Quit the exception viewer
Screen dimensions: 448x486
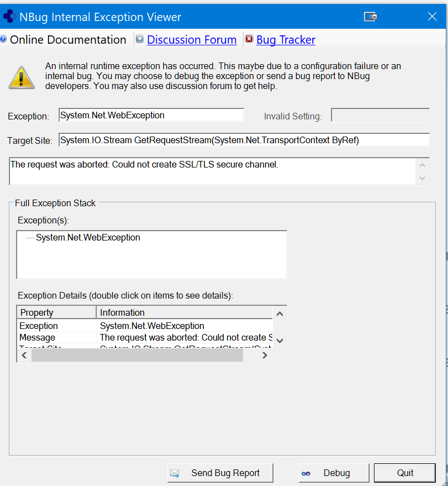[x=405, y=473]
